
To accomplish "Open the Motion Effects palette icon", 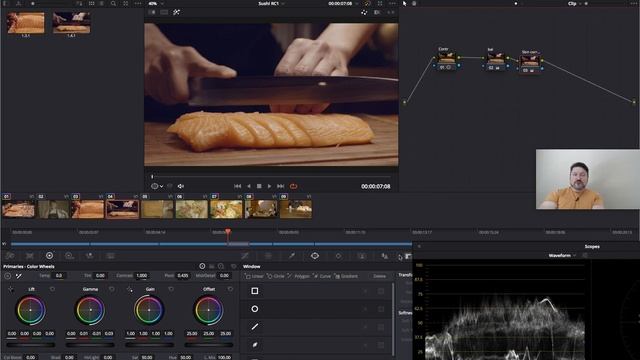I will point(110,256).
